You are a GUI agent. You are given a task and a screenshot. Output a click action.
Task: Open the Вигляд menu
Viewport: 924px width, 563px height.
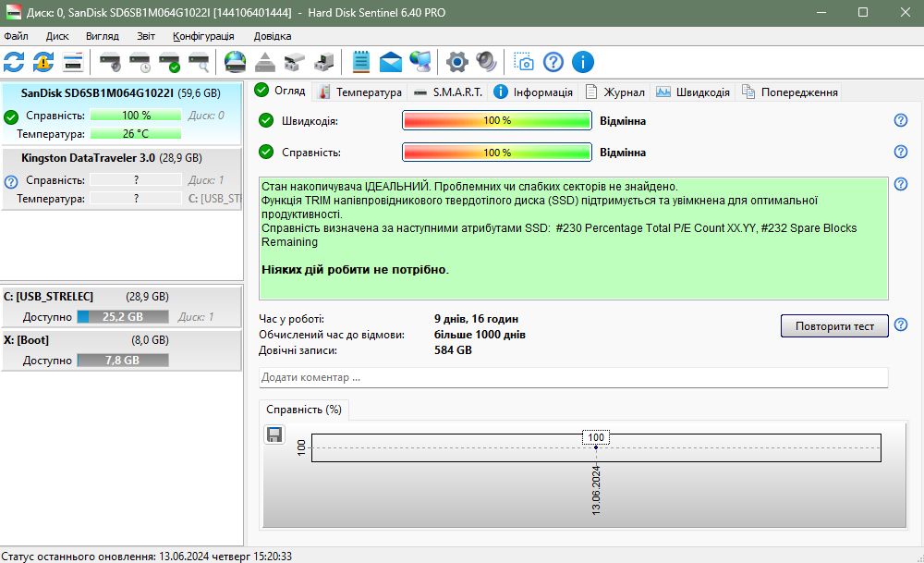coord(103,36)
